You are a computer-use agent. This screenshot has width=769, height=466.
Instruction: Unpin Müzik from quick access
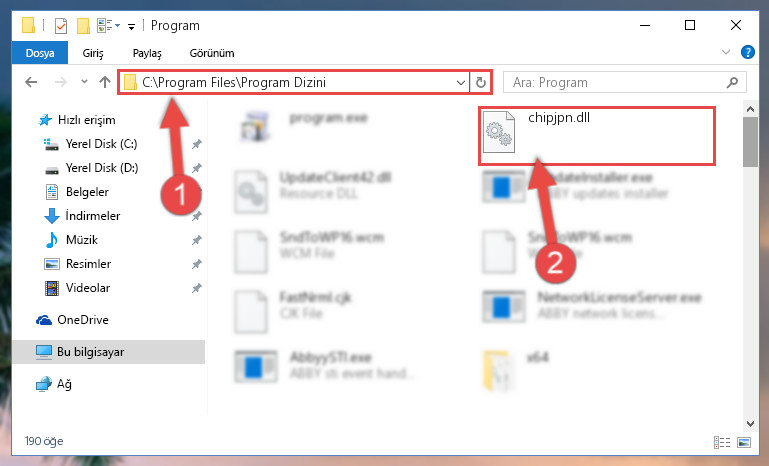(197, 240)
